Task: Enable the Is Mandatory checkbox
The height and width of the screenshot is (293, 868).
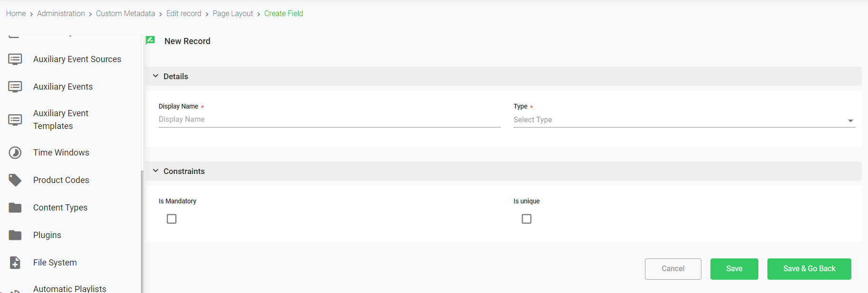Action: point(172,219)
